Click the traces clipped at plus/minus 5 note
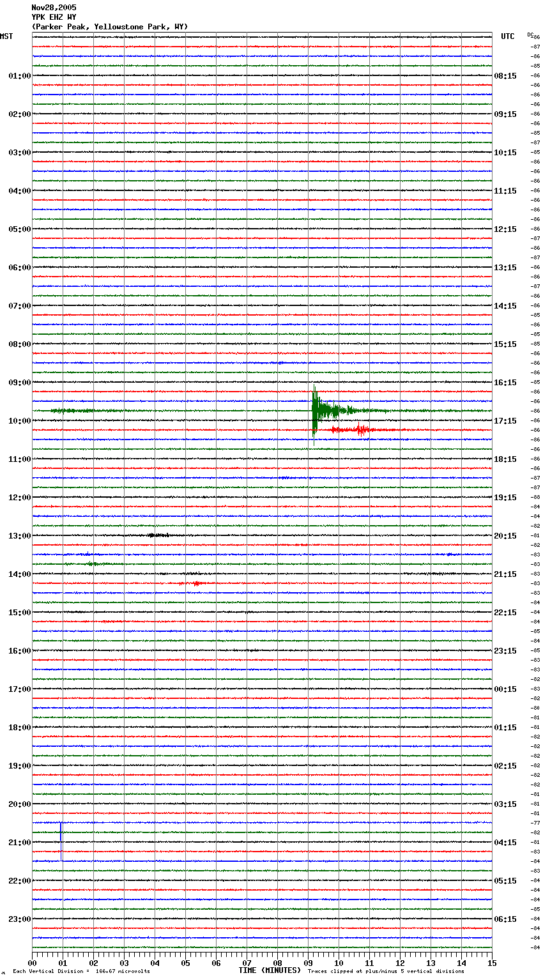Viewport: 543px width, 980px height. click(386, 971)
